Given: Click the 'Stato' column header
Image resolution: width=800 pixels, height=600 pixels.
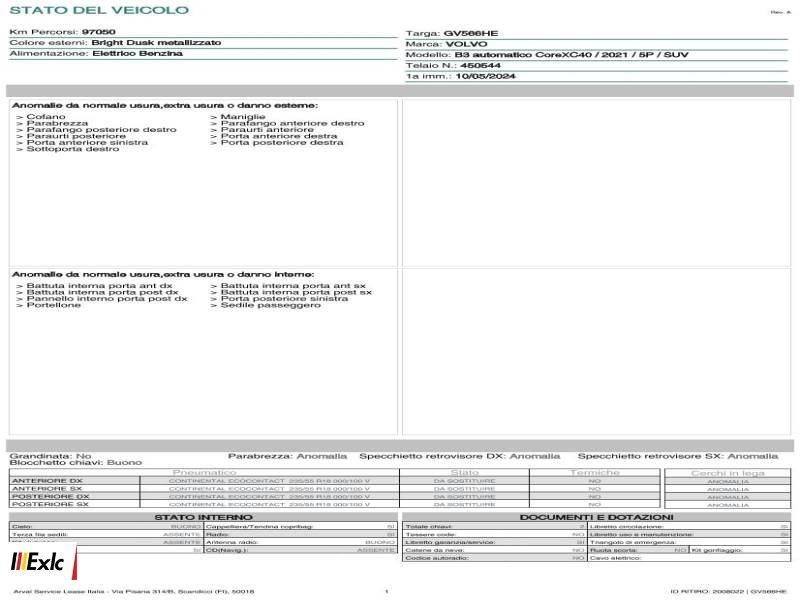Looking at the screenshot, I should coord(464,473).
